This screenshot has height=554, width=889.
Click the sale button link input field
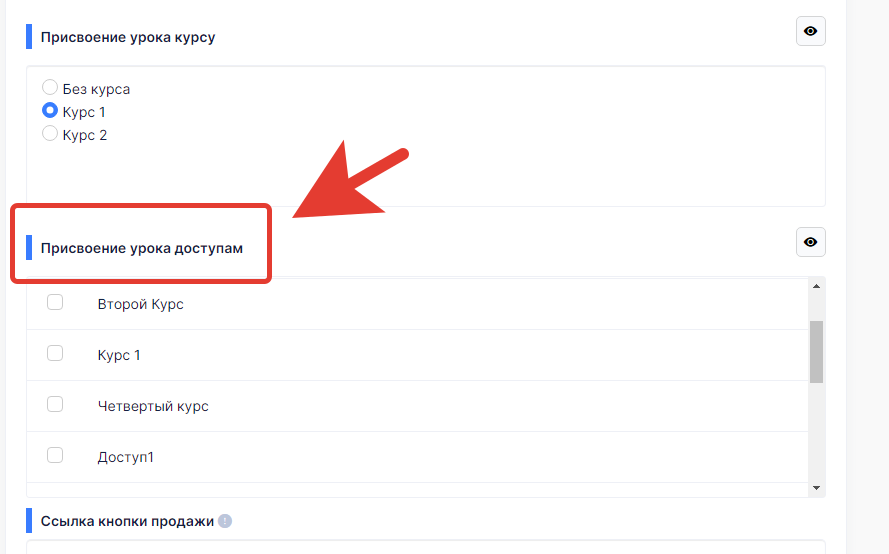click(426, 547)
